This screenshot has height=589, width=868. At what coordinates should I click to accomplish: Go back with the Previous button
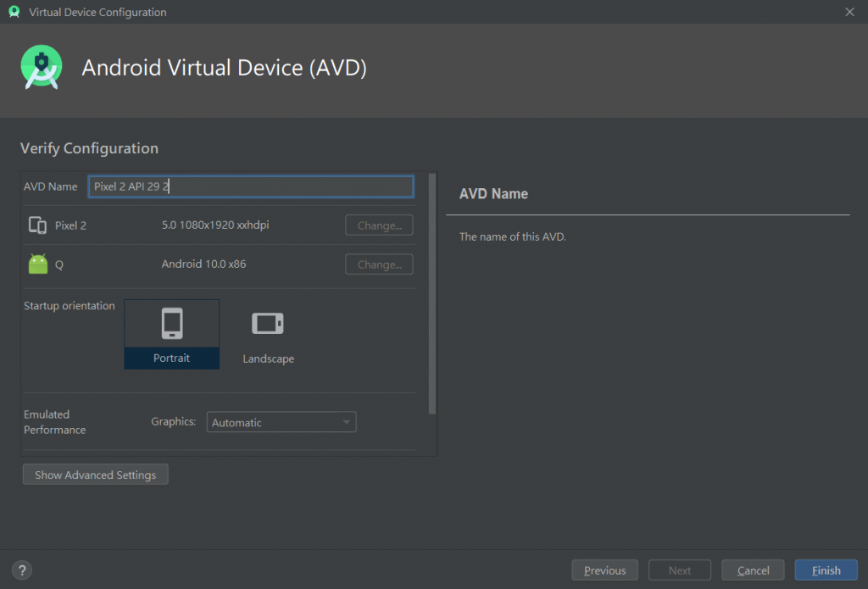coord(604,570)
